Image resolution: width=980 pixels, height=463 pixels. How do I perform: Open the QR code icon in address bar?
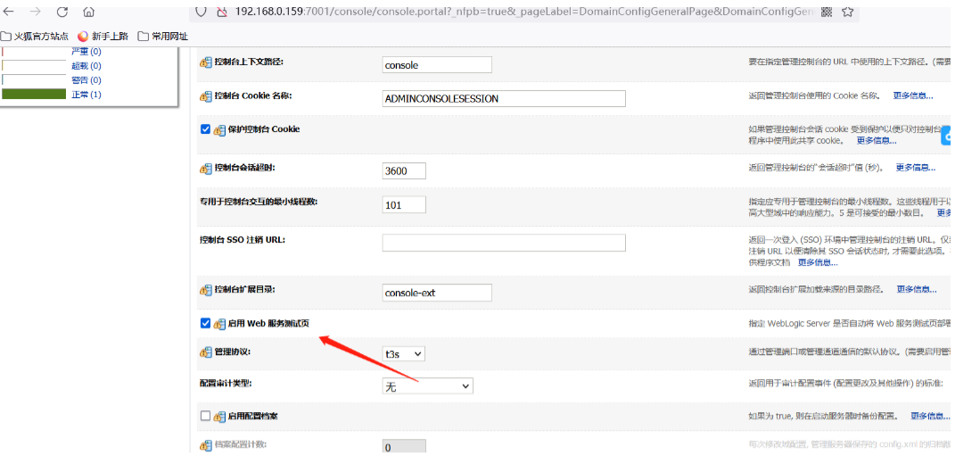point(826,12)
